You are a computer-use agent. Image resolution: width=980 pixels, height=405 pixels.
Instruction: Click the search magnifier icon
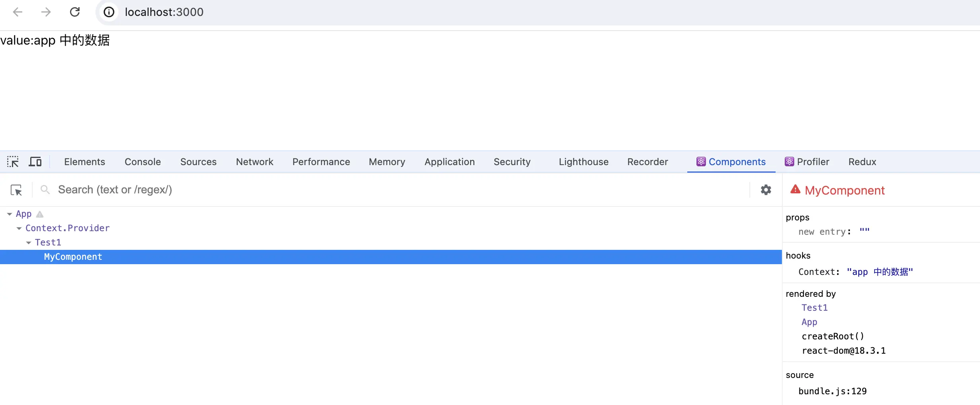click(45, 190)
